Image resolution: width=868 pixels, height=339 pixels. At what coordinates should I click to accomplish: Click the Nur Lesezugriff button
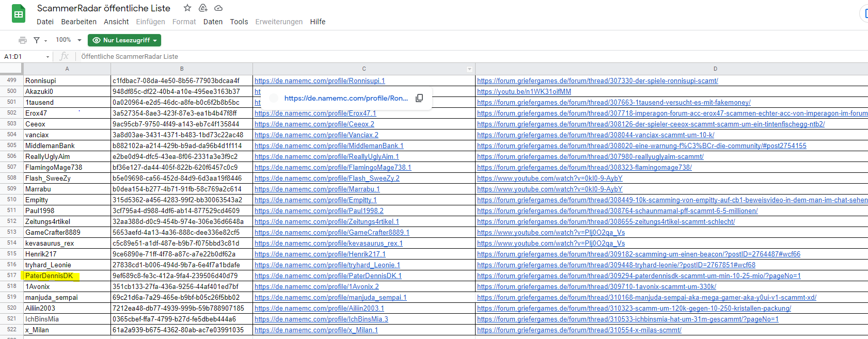click(124, 40)
